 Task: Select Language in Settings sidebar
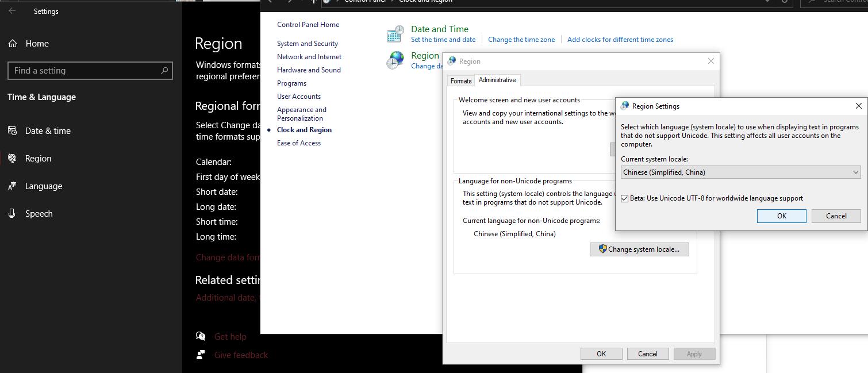click(x=43, y=186)
